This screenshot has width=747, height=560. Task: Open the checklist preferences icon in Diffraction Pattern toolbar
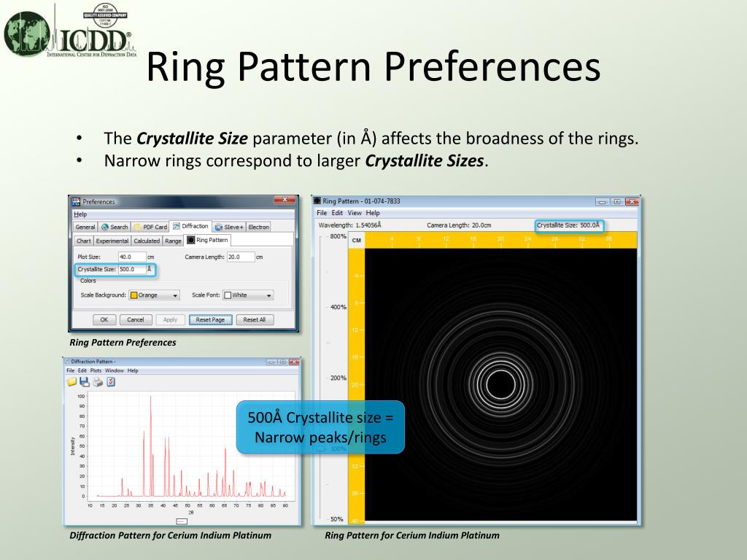click(x=111, y=382)
